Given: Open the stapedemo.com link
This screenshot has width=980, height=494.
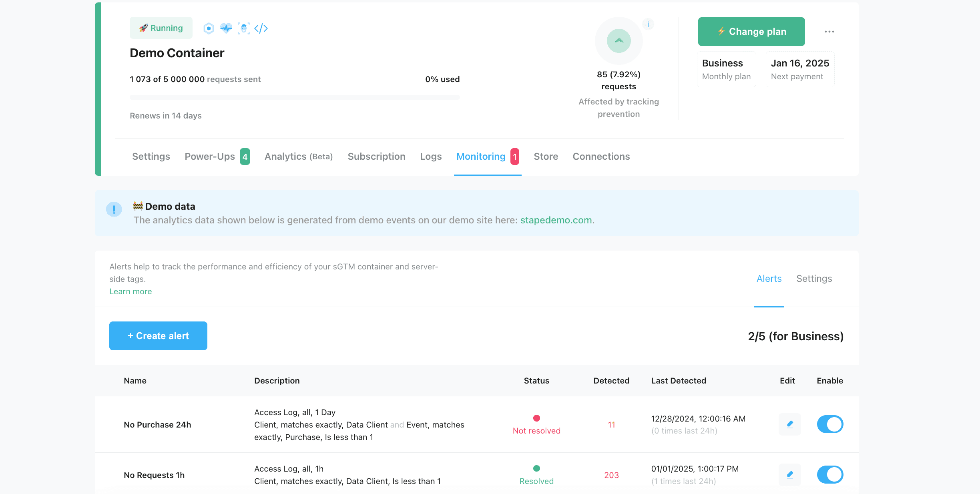Looking at the screenshot, I should tap(556, 220).
